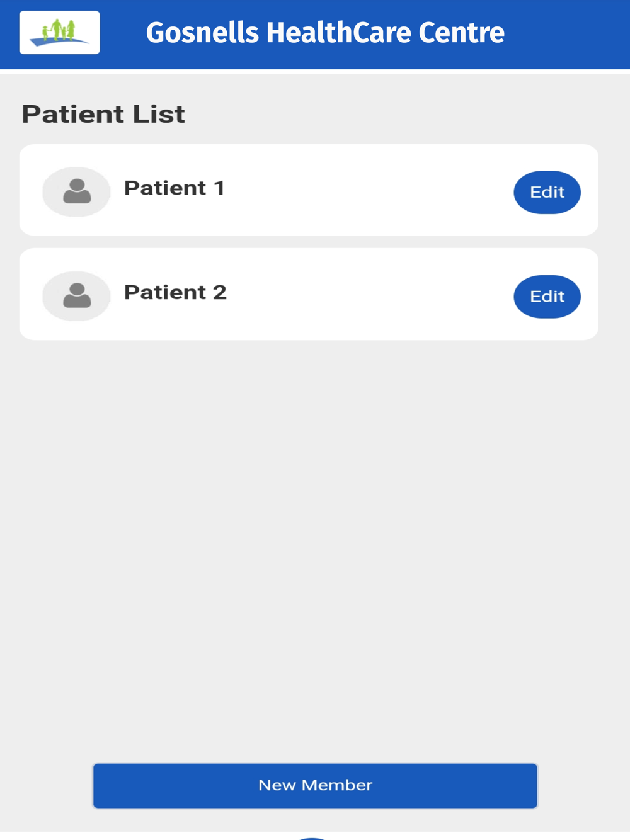Image resolution: width=630 pixels, height=840 pixels.
Task: Edit Patient 2's details
Action: pyautogui.click(x=547, y=297)
